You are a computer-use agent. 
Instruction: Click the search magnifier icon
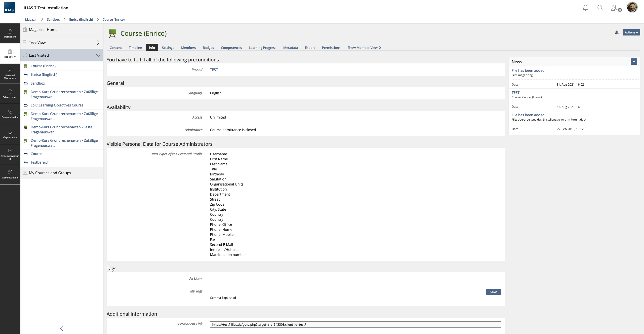click(600, 8)
